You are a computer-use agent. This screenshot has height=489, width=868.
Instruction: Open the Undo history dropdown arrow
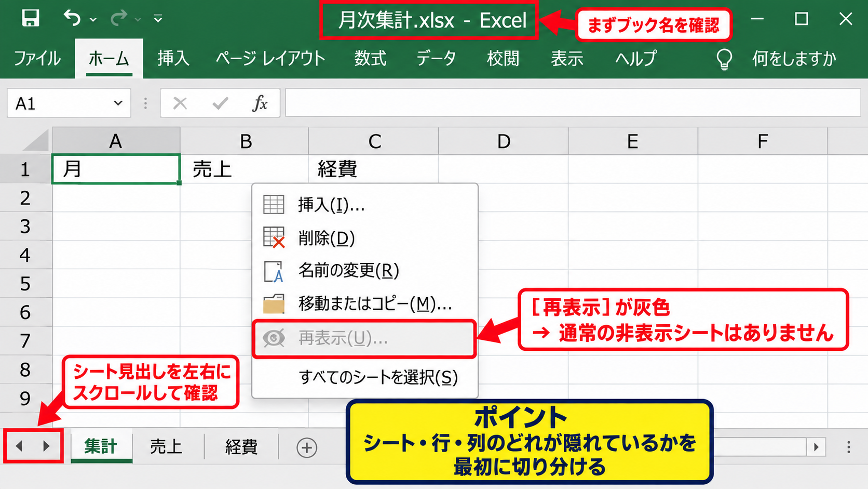tap(93, 20)
